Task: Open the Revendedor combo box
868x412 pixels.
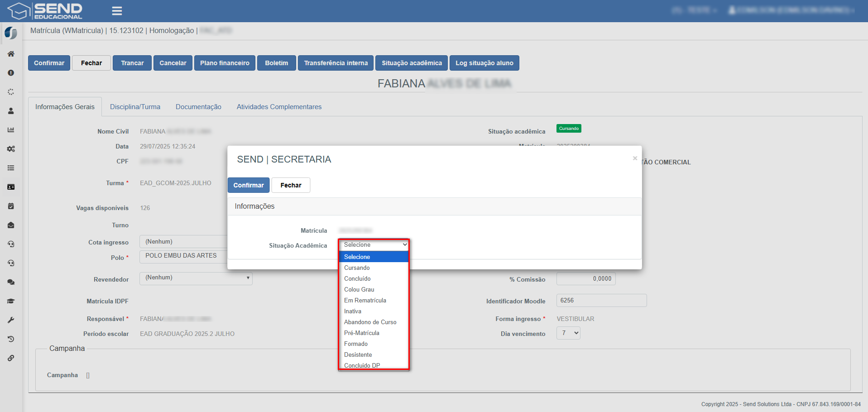Action: 196,278
